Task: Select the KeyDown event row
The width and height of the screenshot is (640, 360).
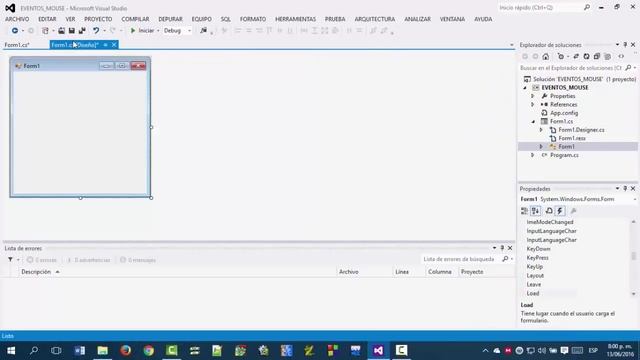Action: (576, 249)
